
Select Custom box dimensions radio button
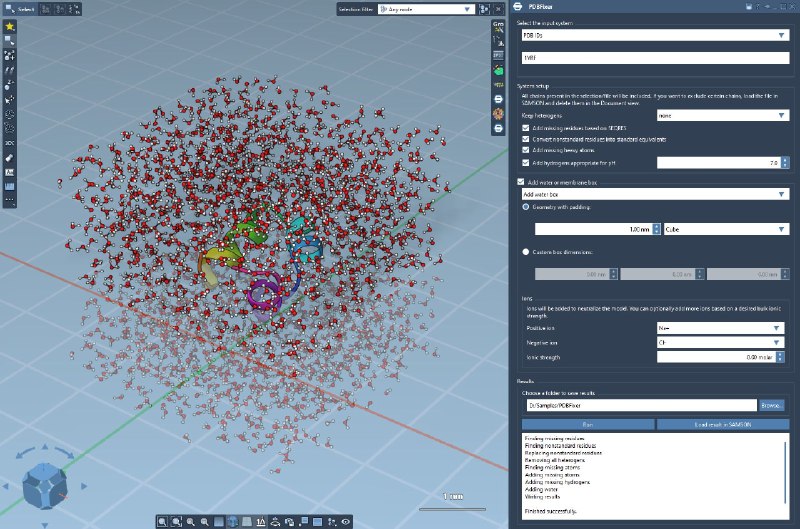[x=526, y=252]
